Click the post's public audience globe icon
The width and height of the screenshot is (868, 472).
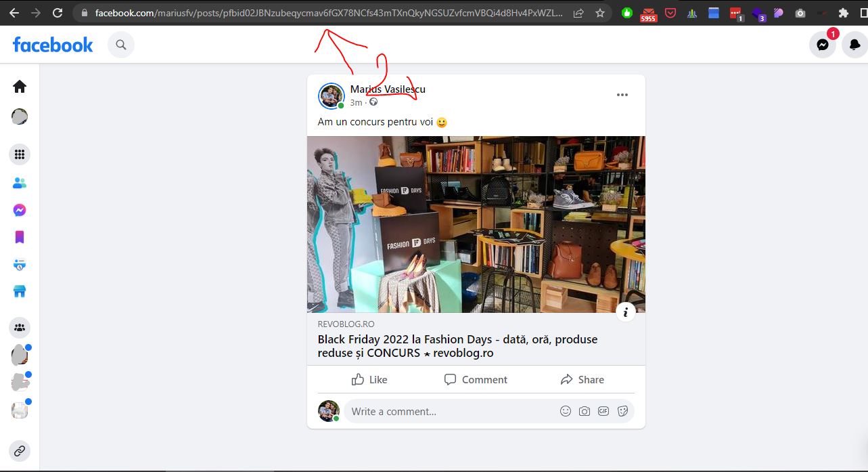pos(373,102)
